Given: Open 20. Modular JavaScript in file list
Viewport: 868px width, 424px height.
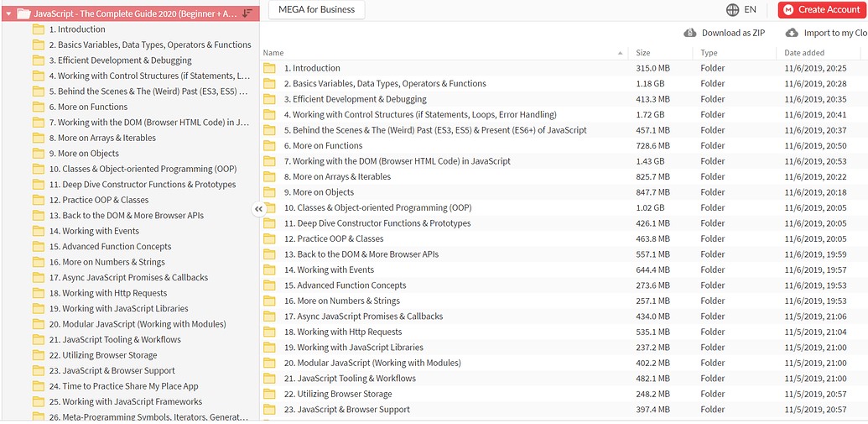Looking at the screenshot, I should pos(372,363).
